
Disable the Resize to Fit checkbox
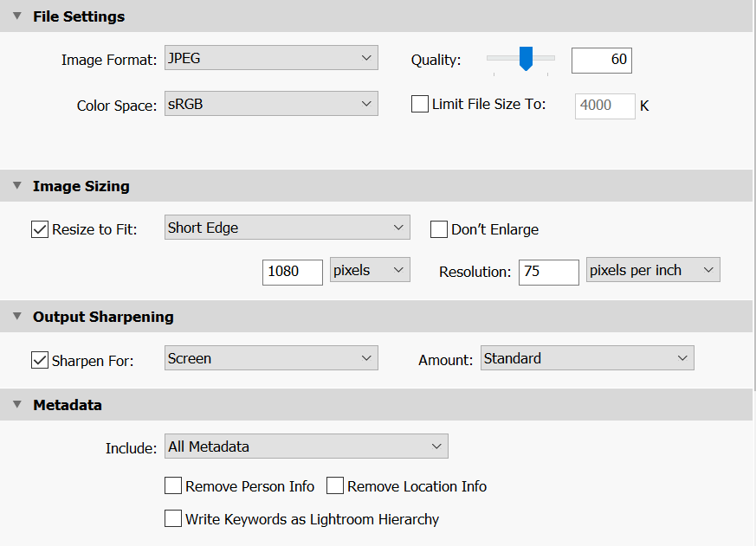[x=39, y=228]
